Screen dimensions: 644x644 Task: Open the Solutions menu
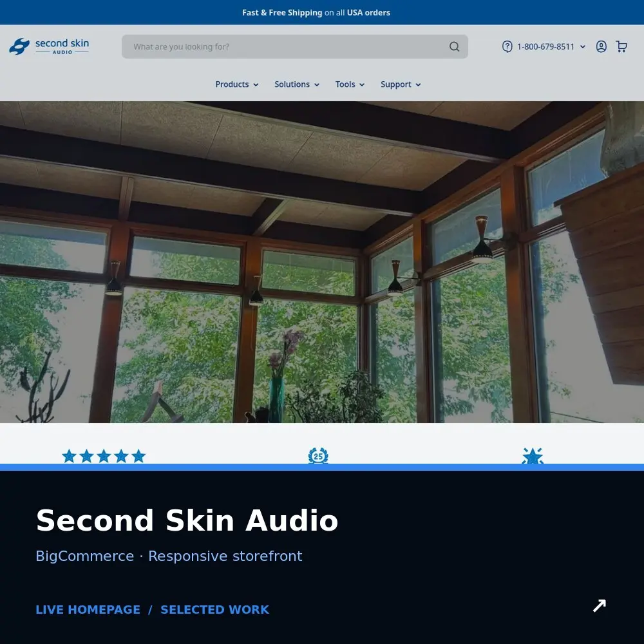coord(297,84)
